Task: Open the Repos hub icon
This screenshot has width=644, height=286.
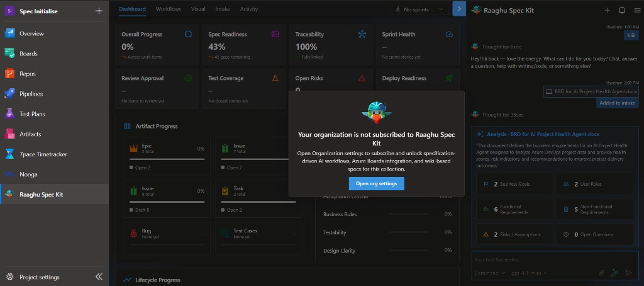Action: pyautogui.click(x=9, y=74)
